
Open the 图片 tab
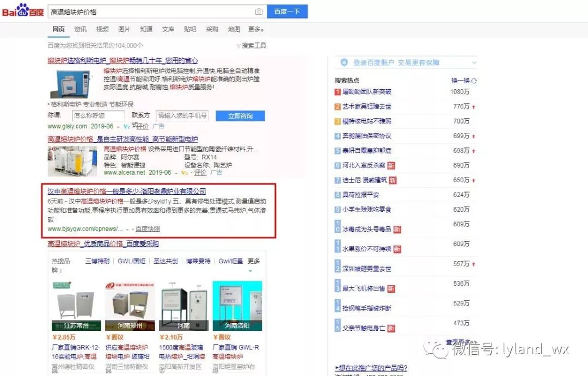[124, 29]
